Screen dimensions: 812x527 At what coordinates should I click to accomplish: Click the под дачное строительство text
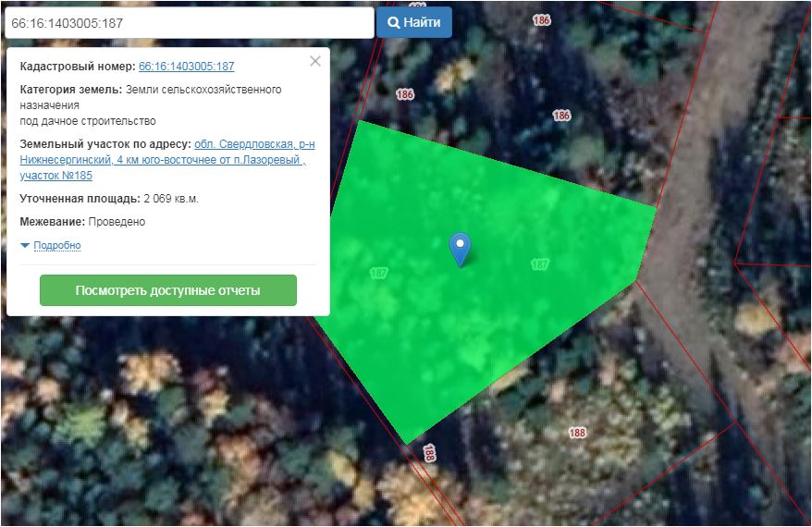[88, 120]
